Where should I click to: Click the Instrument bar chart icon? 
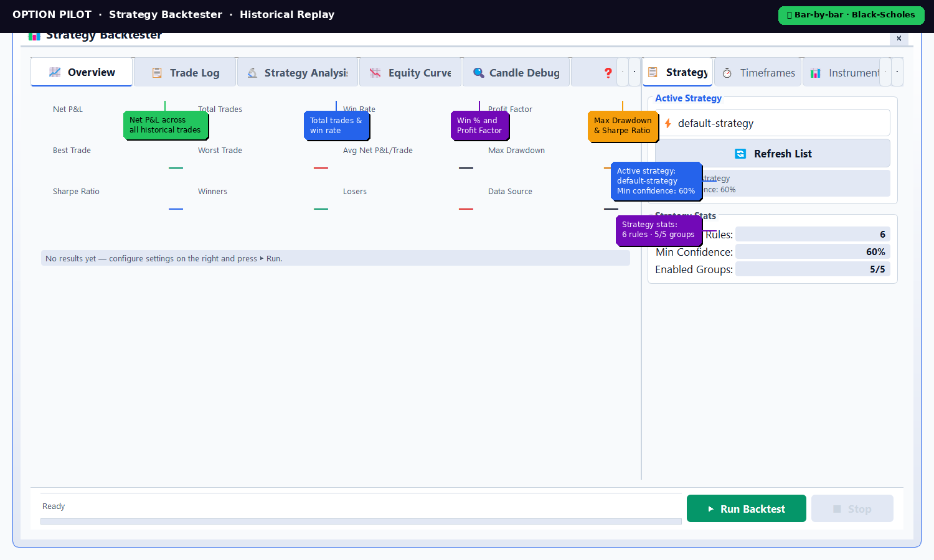click(x=815, y=73)
